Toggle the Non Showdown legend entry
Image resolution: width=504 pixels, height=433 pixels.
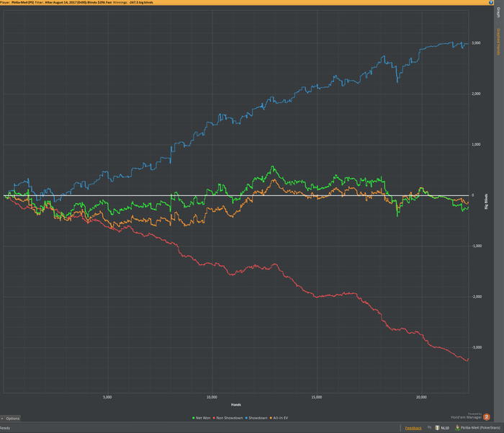(x=229, y=418)
